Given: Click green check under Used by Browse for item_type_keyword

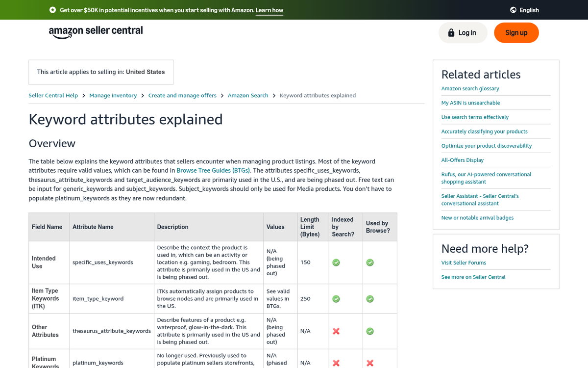Looking at the screenshot, I should [370, 298].
